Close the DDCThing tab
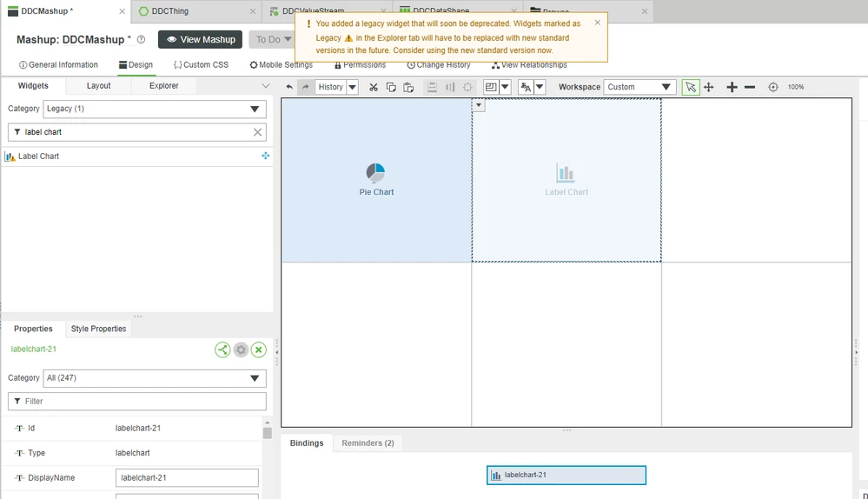 click(253, 11)
